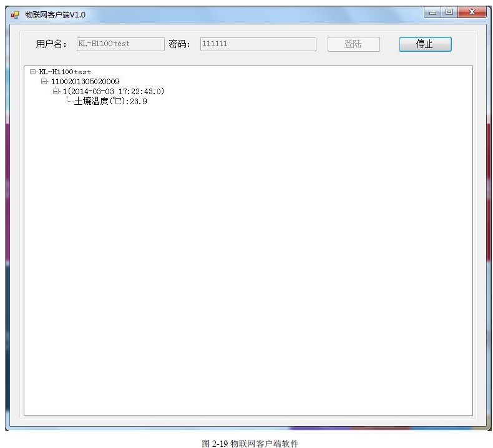
Task: Click the 用户名 field containing KL-H1100test
Action: point(120,44)
